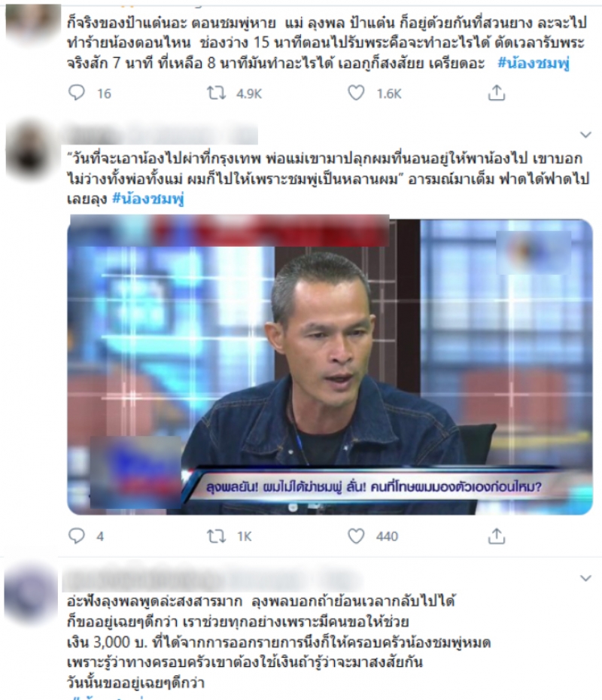602x700 pixels.
Task: Open the #น้องชมพู่ hashtag in the first tweet
Action: 534,63
